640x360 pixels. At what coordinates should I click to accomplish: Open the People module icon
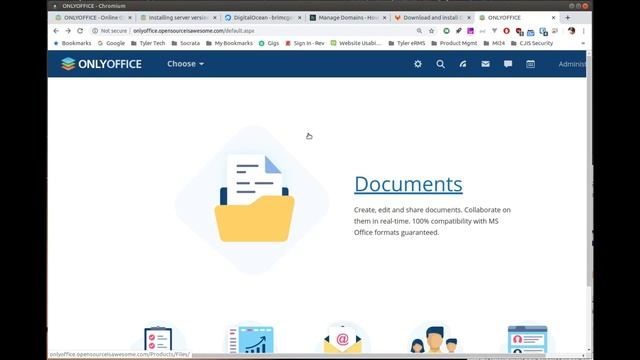point(434,339)
